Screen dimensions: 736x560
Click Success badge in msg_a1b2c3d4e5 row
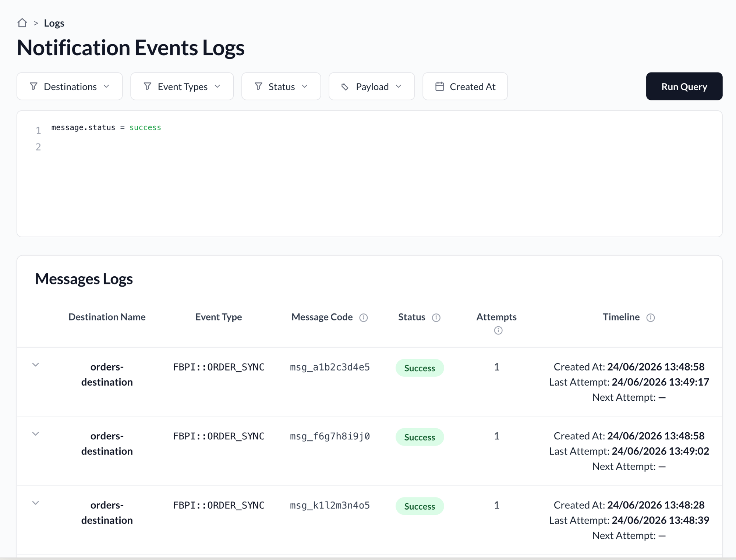click(x=420, y=368)
